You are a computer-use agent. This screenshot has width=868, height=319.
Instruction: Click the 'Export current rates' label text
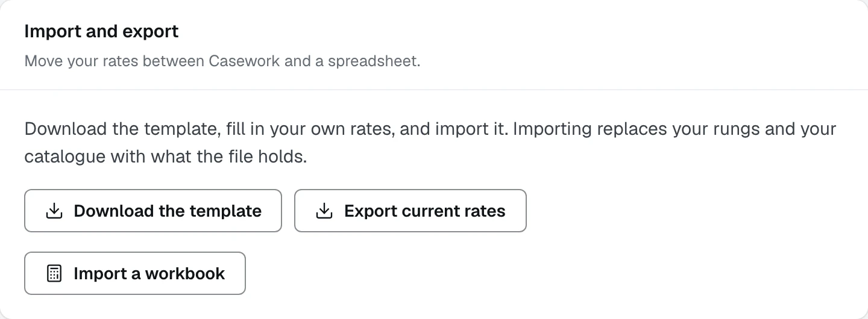[x=425, y=211]
